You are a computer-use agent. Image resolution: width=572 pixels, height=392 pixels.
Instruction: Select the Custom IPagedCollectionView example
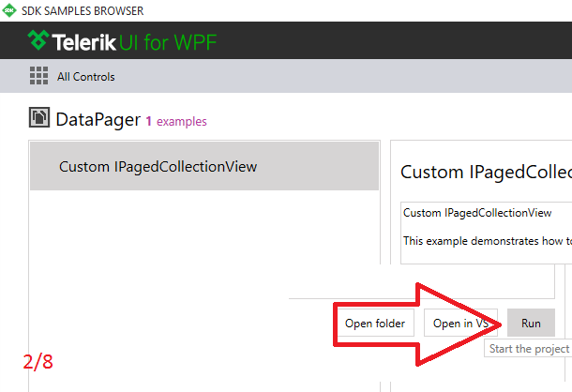(x=204, y=166)
